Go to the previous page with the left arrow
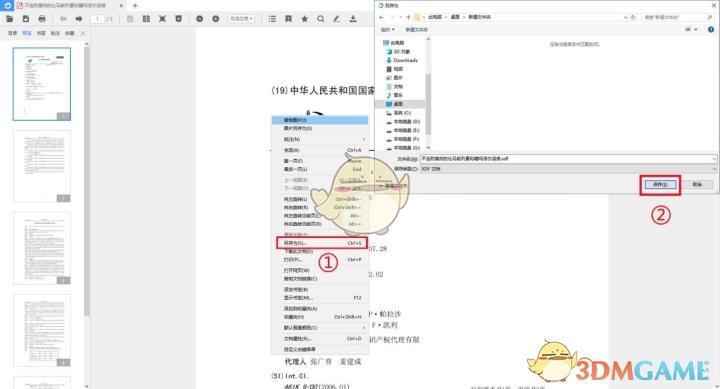 pos(63,19)
